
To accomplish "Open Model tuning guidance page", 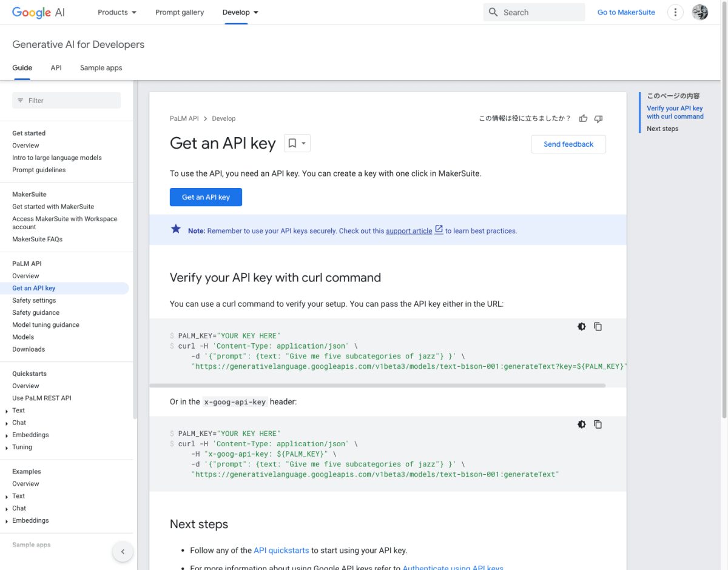I will 45,325.
